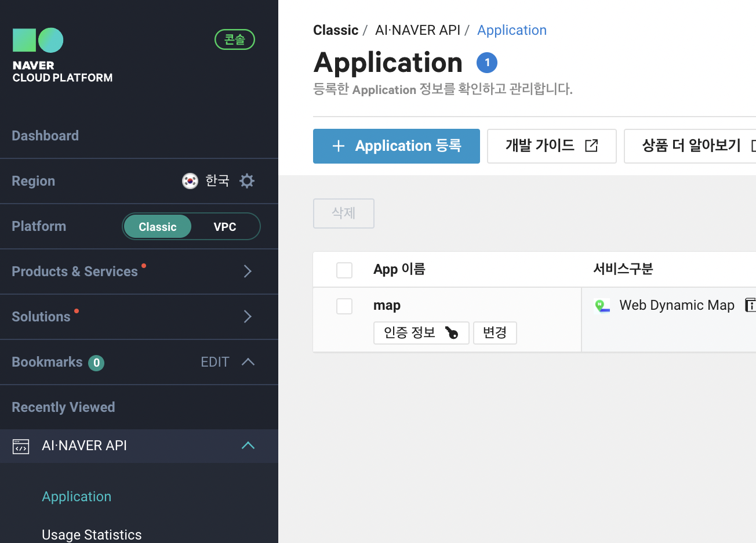756x543 pixels.
Task: Collapse the AI·NAVER API submenu chevron
Action: click(248, 446)
